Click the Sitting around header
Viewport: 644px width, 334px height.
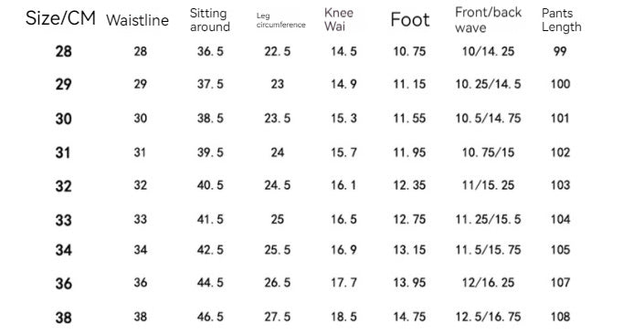coord(210,20)
